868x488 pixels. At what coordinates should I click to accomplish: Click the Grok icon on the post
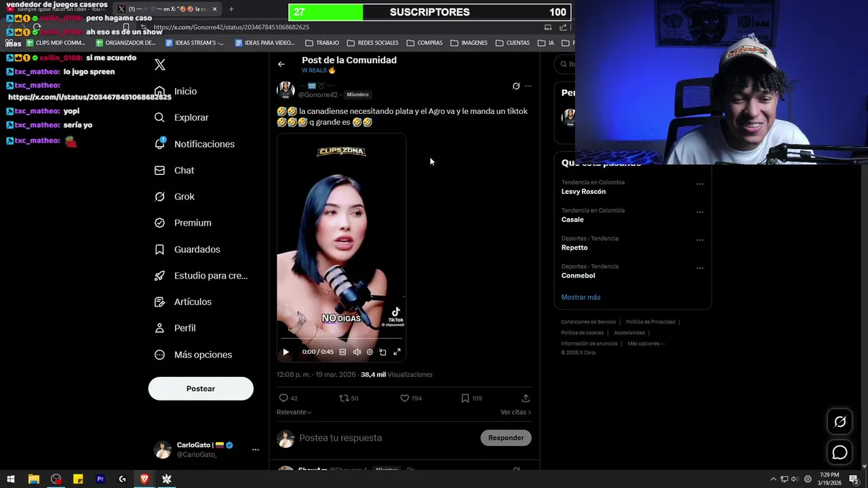(516, 86)
